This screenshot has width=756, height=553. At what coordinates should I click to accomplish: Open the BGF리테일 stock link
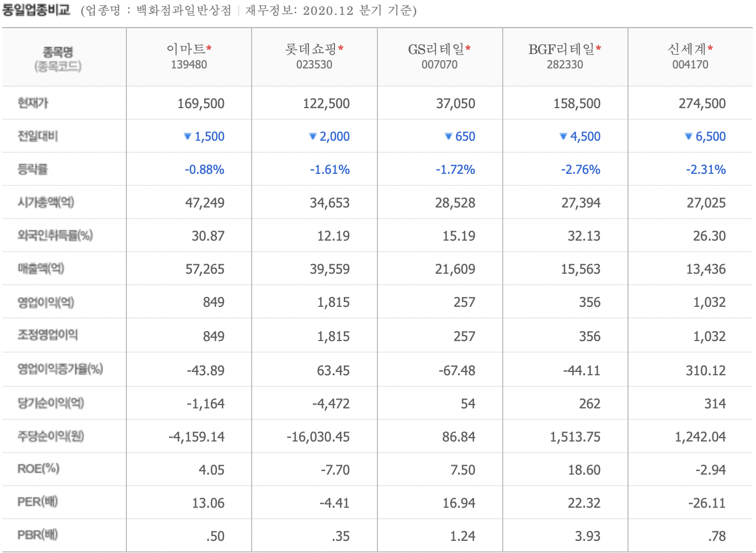[x=561, y=49]
